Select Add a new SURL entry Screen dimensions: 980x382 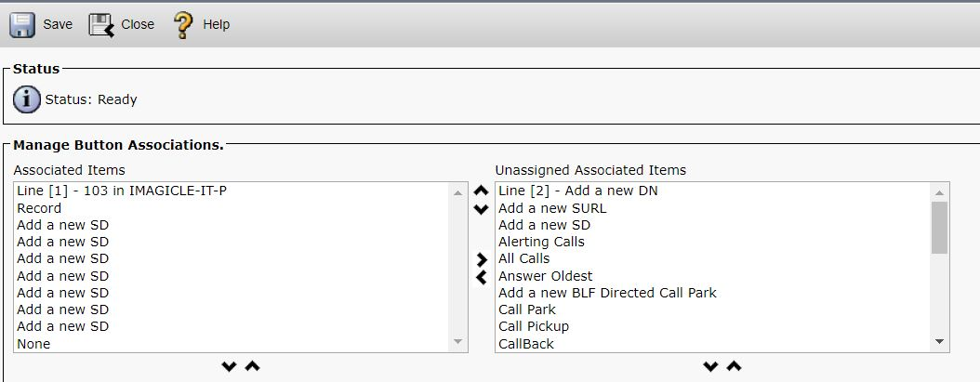(x=552, y=208)
